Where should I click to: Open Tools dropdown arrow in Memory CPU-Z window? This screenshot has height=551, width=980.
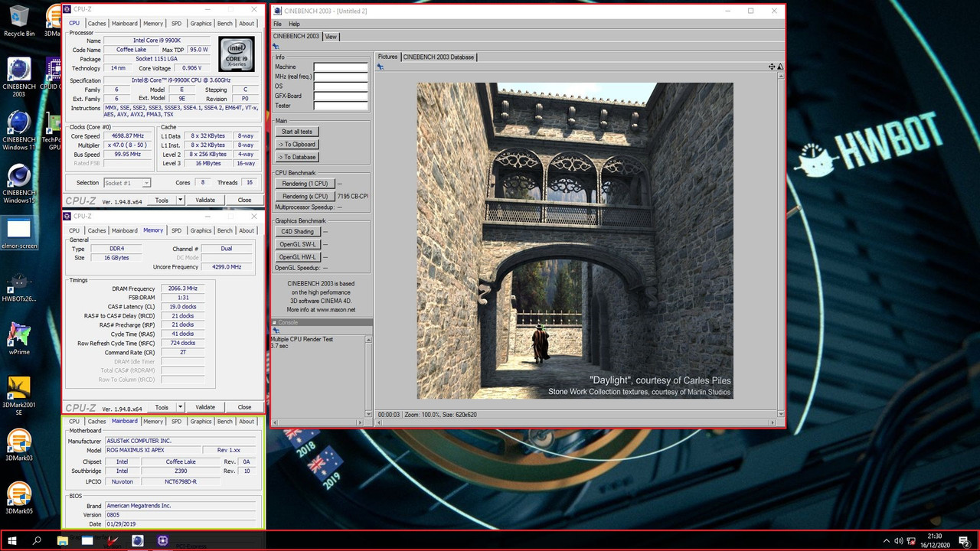[x=180, y=407]
